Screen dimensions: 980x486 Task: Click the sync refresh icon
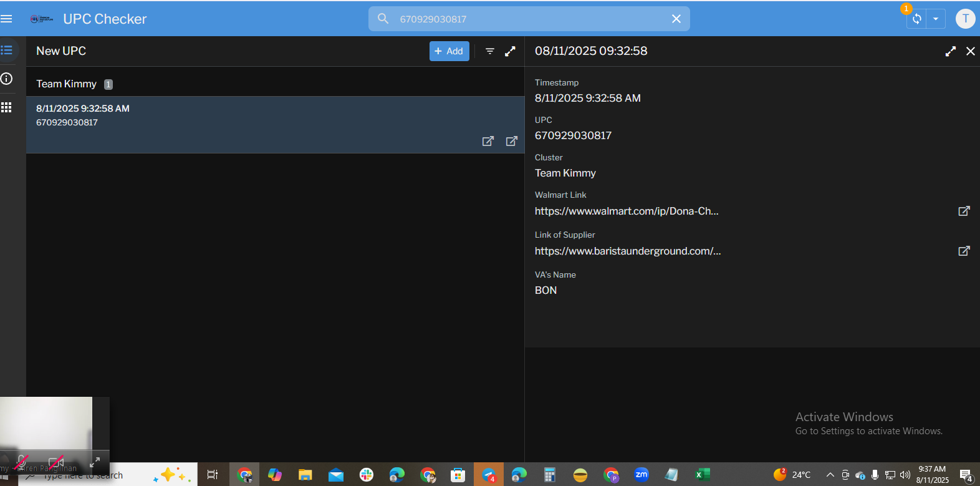click(916, 19)
